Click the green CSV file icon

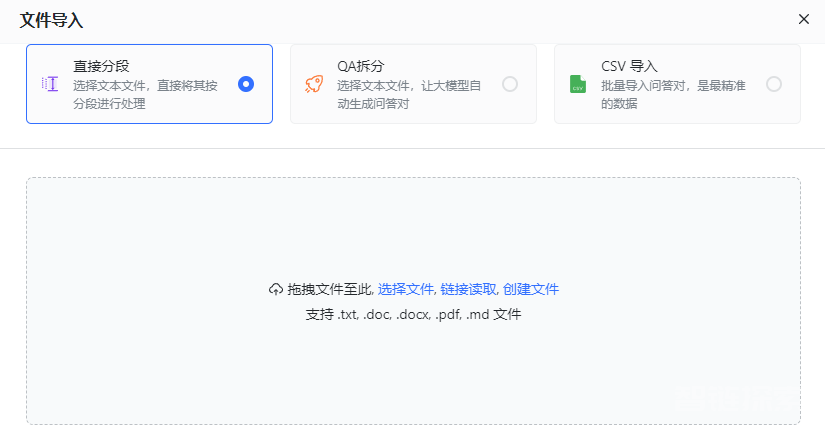click(578, 84)
